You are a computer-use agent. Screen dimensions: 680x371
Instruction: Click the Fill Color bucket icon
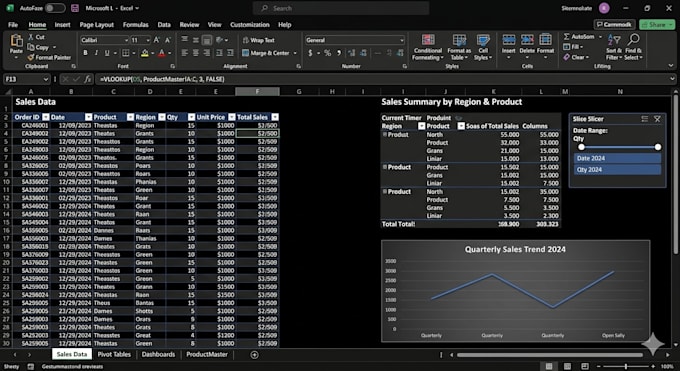point(145,53)
